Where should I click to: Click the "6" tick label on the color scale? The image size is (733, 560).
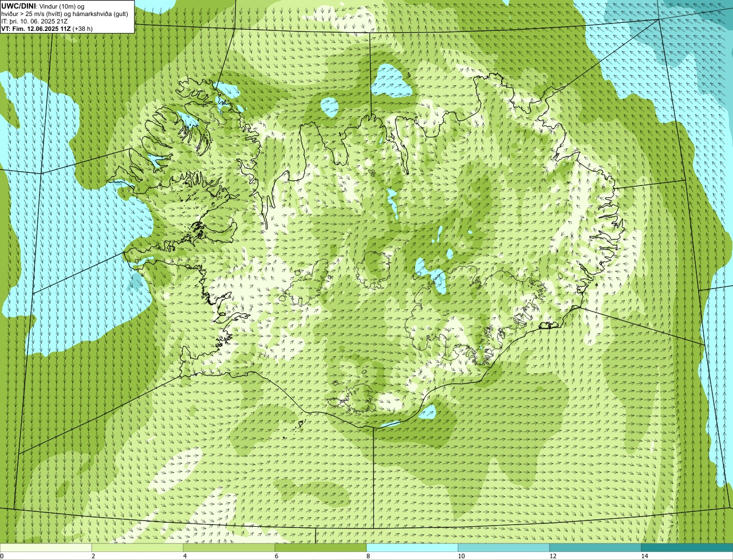277,556
